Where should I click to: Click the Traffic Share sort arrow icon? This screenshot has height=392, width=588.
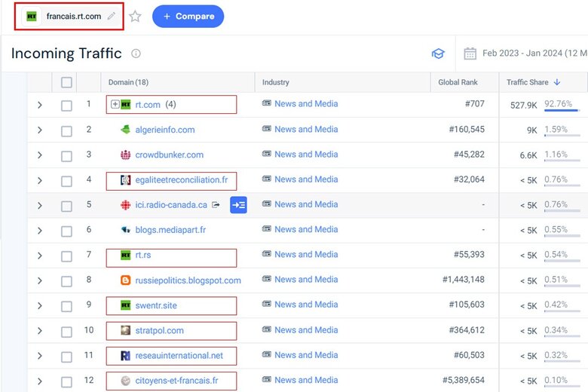[x=557, y=82]
